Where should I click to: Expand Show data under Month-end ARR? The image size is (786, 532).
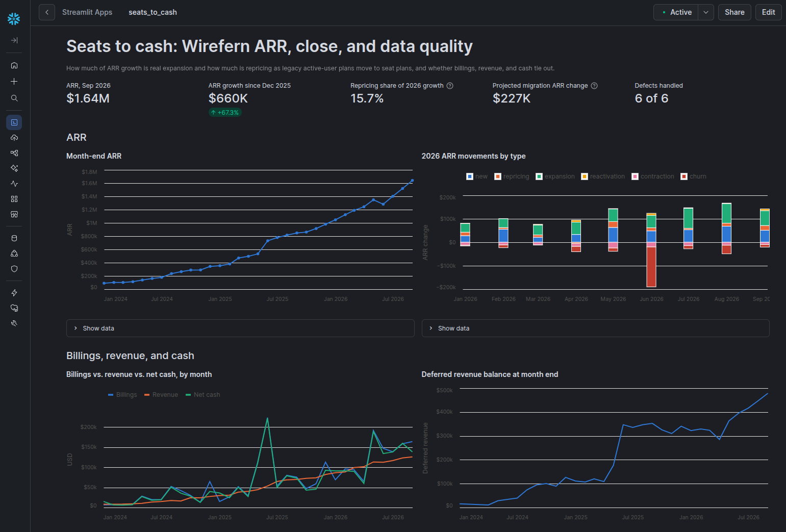tap(240, 328)
